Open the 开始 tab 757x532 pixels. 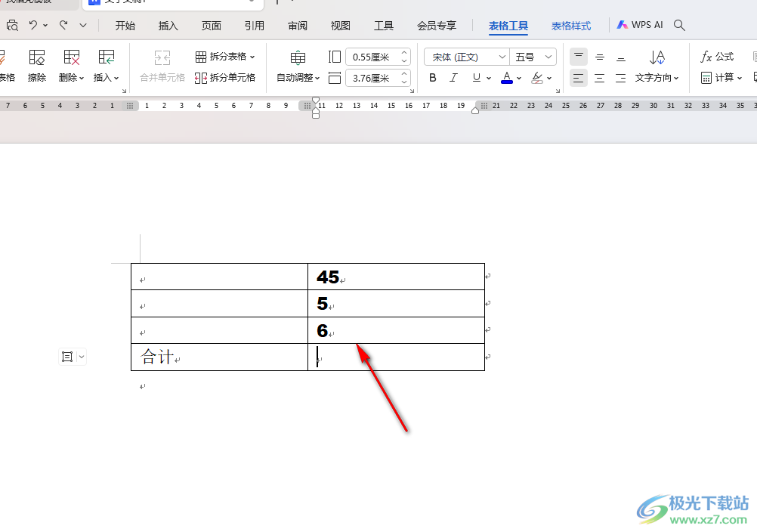125,26
